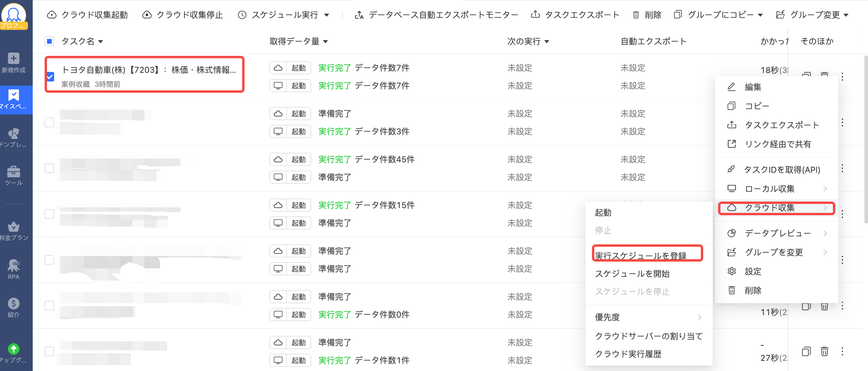The width and height of the screenshot is (868, 371).
Task: Select 編集 from context menu
Action: click(x=776, y=87)
